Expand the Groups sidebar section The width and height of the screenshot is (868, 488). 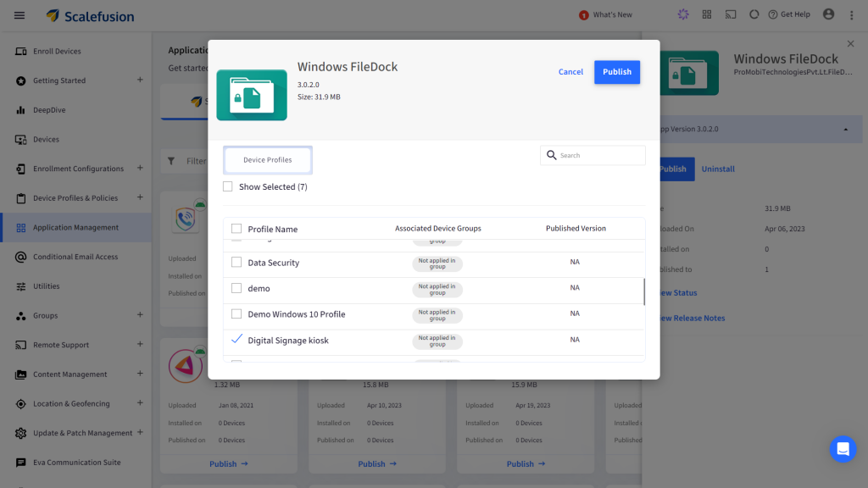coord(140,315)
